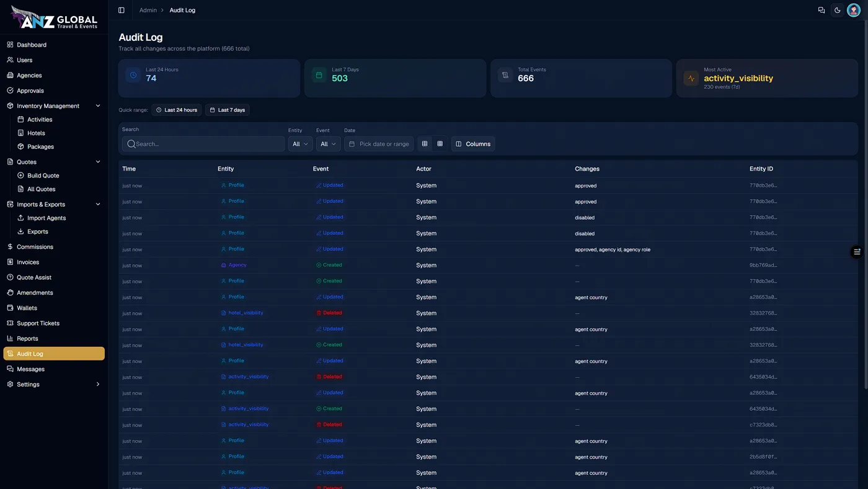This screenshot has height=489, width=868.
Task: Open the date range picker
Action: (379, 144)
